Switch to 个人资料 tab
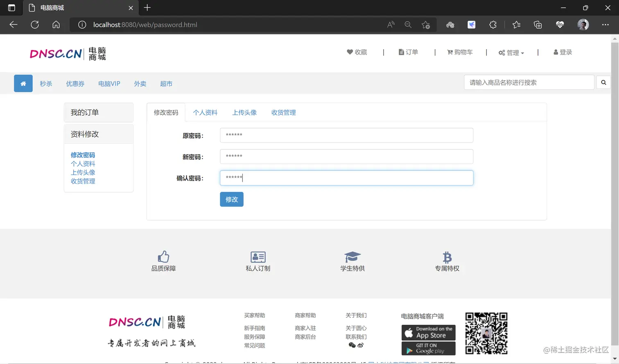 (x=205, y=113)
